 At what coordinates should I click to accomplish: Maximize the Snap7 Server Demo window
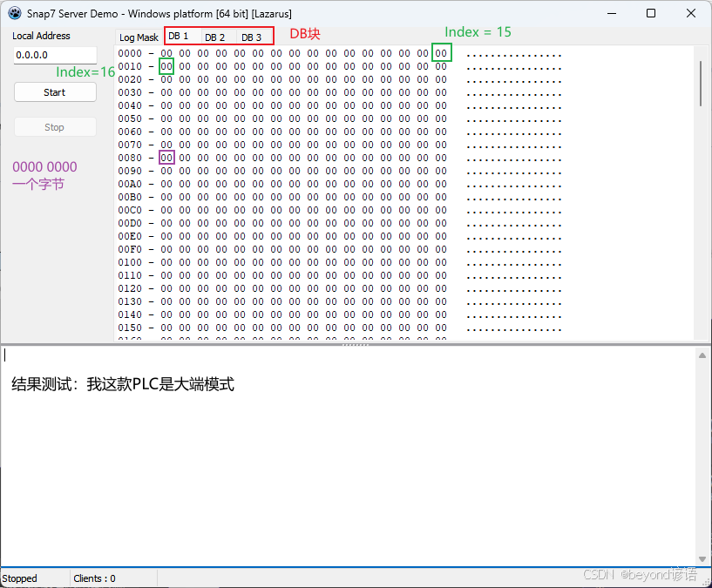(x=651, y=13)
